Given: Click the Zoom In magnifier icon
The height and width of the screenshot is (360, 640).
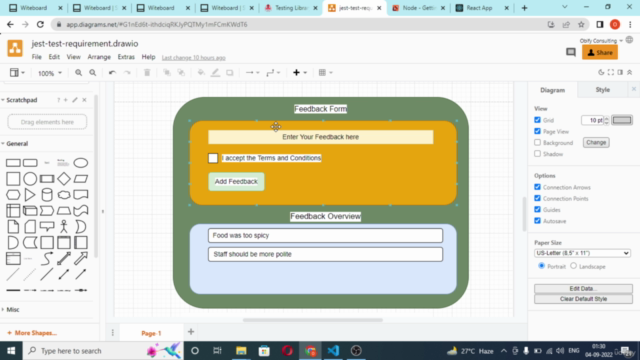Looking at the screenshot, I should pyautogui.click(x=78, y=73).
